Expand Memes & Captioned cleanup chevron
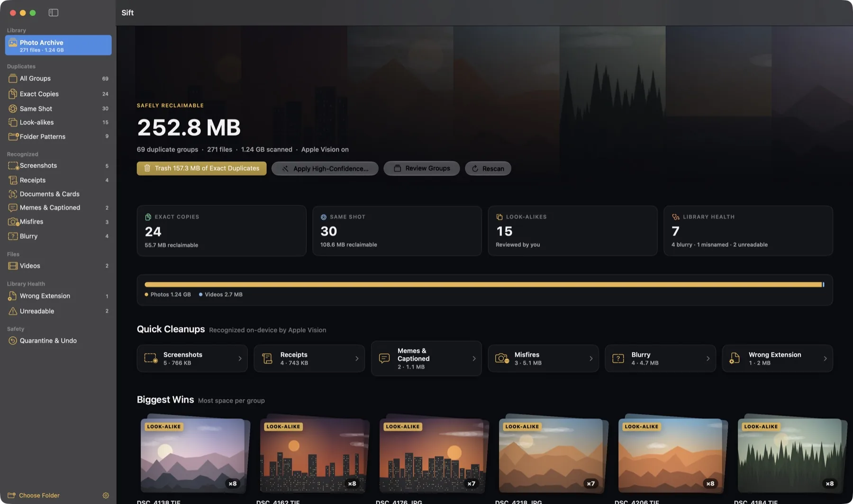This screenshot has width=853, height=504. [474, 359]
